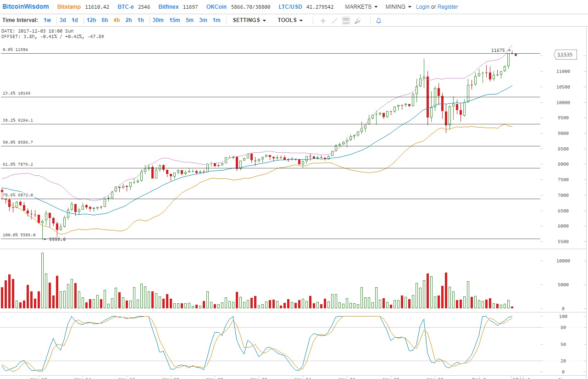
Task: Expand the TOOLS menu
Action: pos(290,20)
